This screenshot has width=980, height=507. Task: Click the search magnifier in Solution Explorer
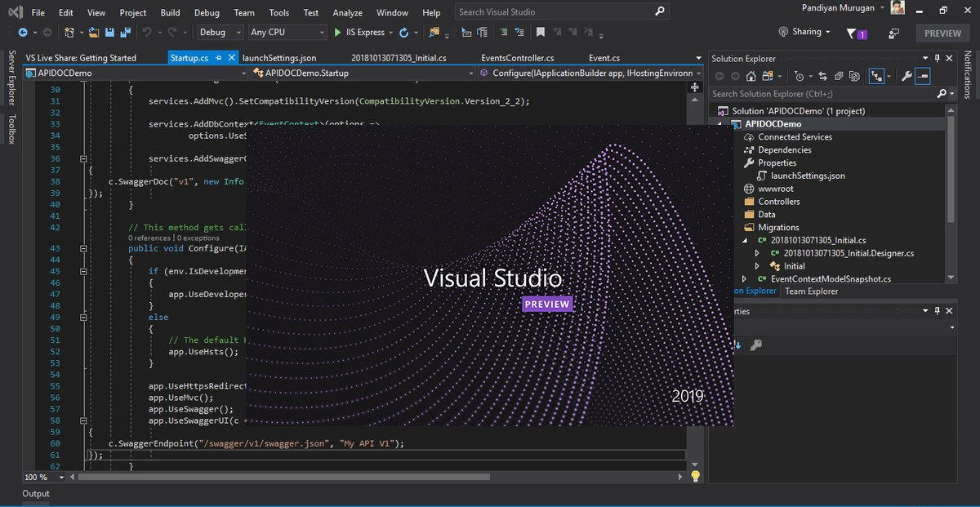[941, 94]
